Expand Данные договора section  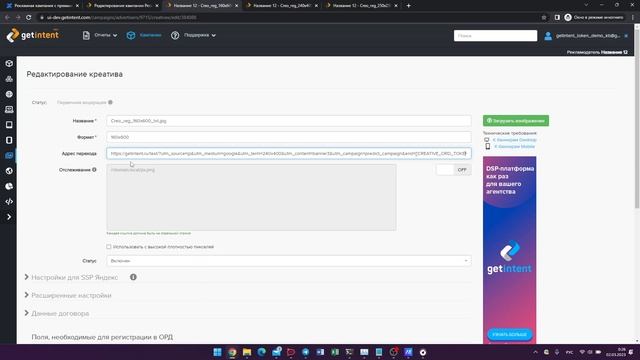point(57,313)
